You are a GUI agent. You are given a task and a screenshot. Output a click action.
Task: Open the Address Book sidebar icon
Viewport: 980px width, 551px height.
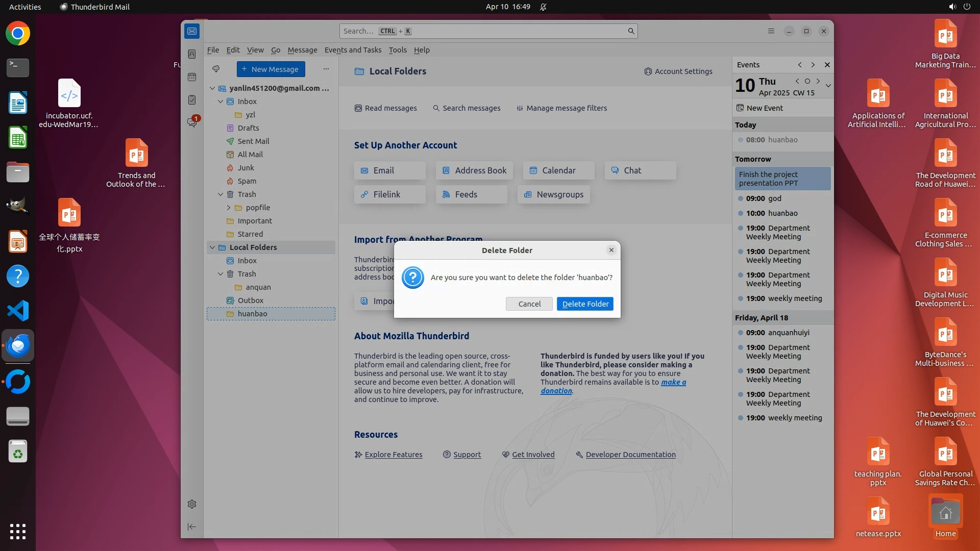[192, 54]
